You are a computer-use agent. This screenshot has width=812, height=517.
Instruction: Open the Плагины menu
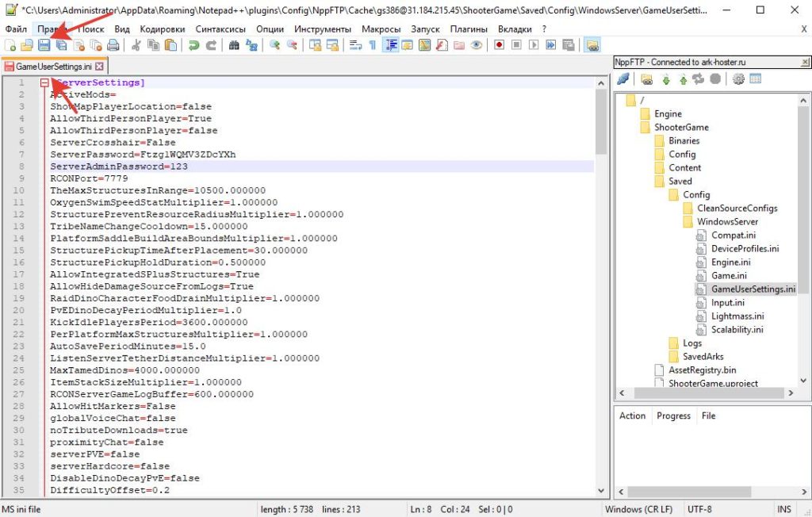(469, 29)
